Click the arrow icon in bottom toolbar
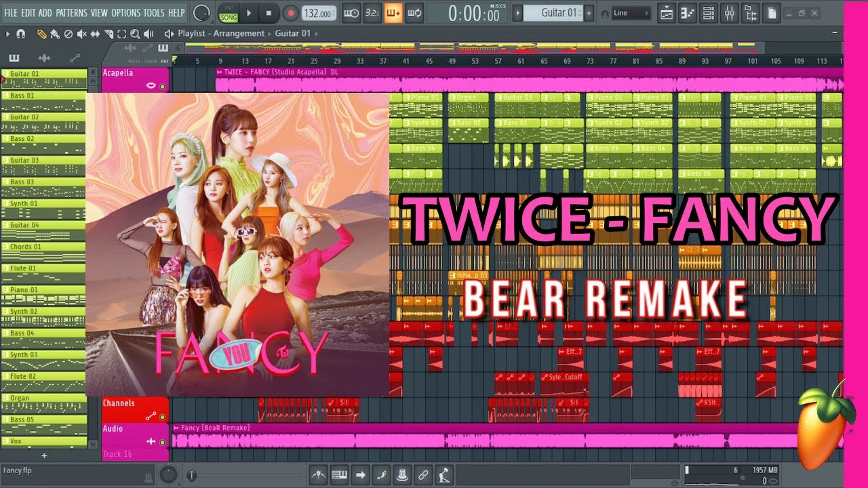The image size is (868, 488). click(x=360, y=474)
